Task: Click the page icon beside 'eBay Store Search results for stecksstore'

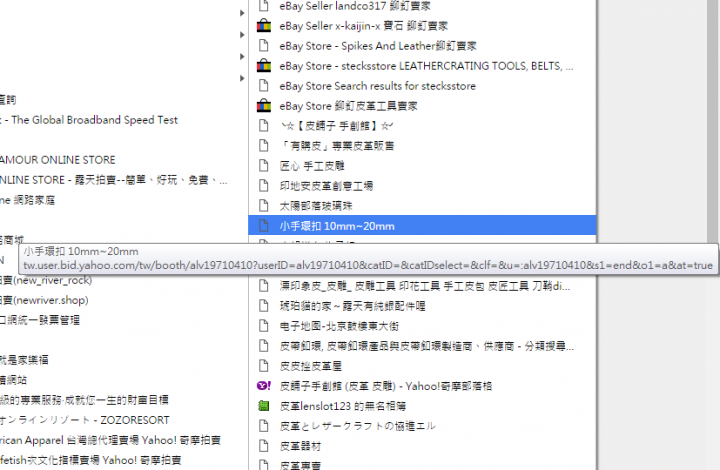Action: click(264, 85)
